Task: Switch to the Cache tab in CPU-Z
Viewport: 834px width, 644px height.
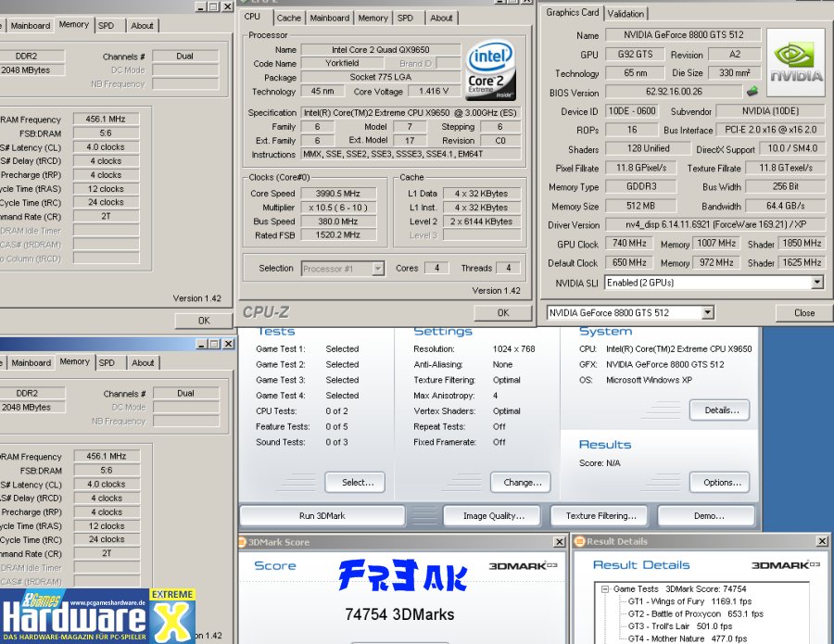Action: 289,19
